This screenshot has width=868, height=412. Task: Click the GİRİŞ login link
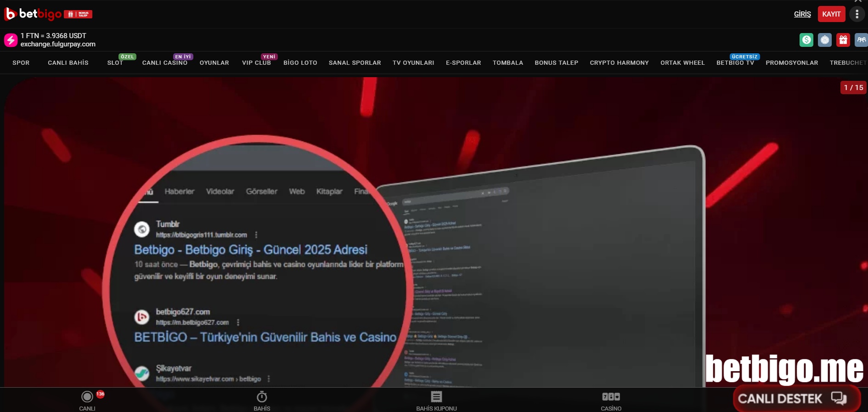point(802,14)
